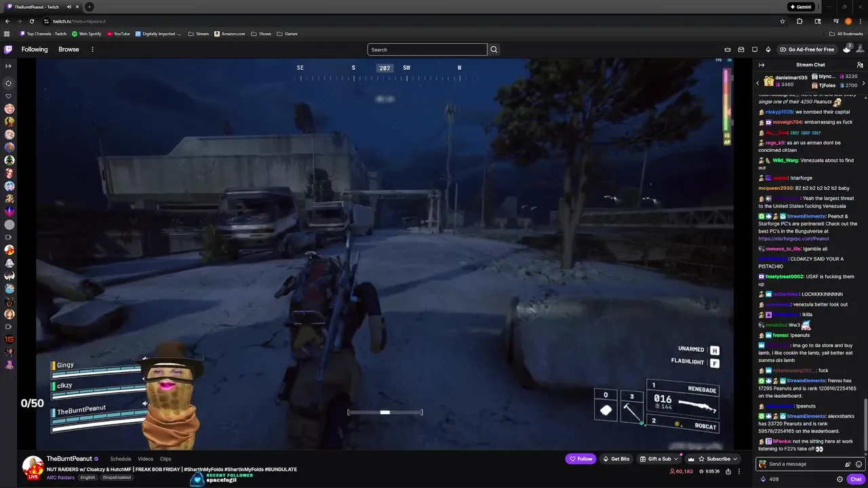Viewport: 868px width, 488px height.
Task: Open Web Spotify bookmark
Action: (87, 34)
